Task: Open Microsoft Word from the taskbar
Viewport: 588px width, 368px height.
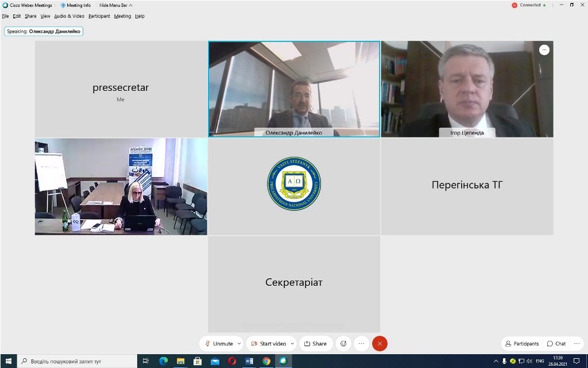Action: [x=249, y=361]
